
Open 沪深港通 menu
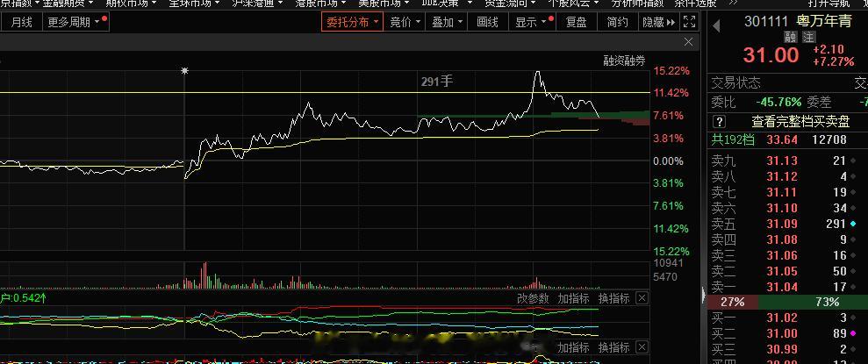257,4
